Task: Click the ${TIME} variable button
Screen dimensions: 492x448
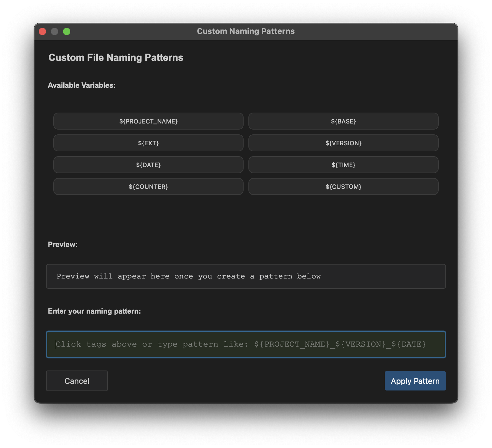Action: 343,165
